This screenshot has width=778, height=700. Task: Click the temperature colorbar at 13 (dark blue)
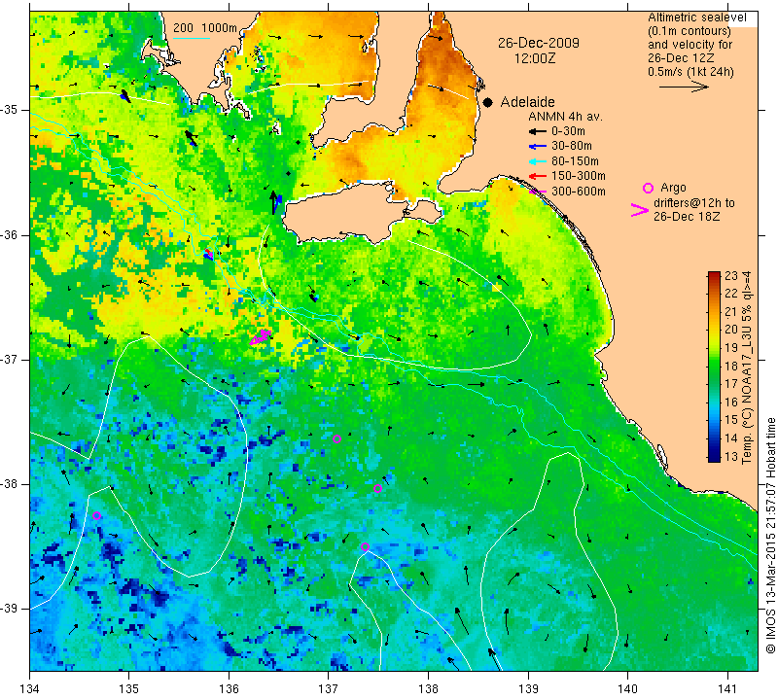(x=714, y=457)
